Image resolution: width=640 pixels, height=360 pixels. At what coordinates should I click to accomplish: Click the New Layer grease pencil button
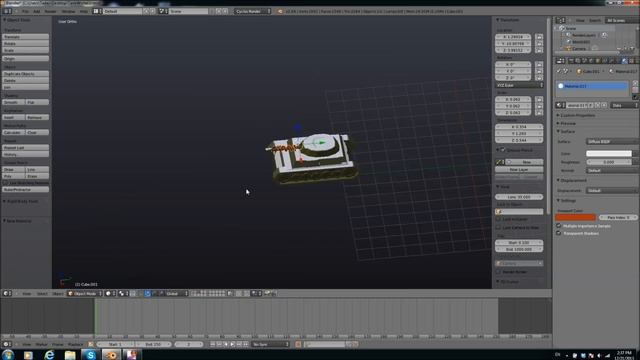click(519, 170)
